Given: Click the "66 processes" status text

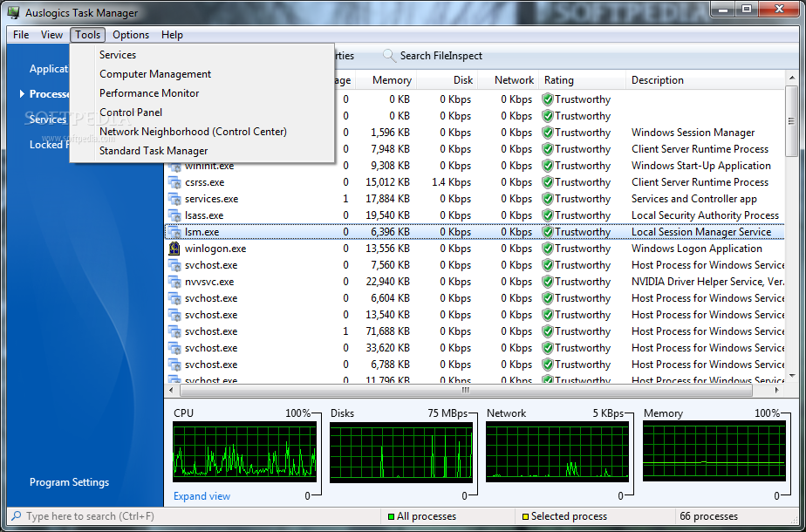Looking at the screenshot, I should click(x=708, y=516).
